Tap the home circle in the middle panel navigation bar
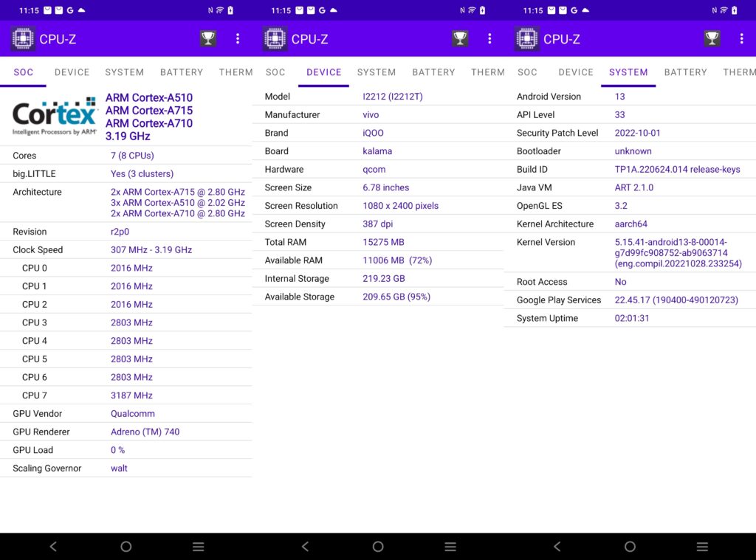Image resolution: width=756 pixels, height=560 pixels. pyautogui.click(x=378, y=546)
